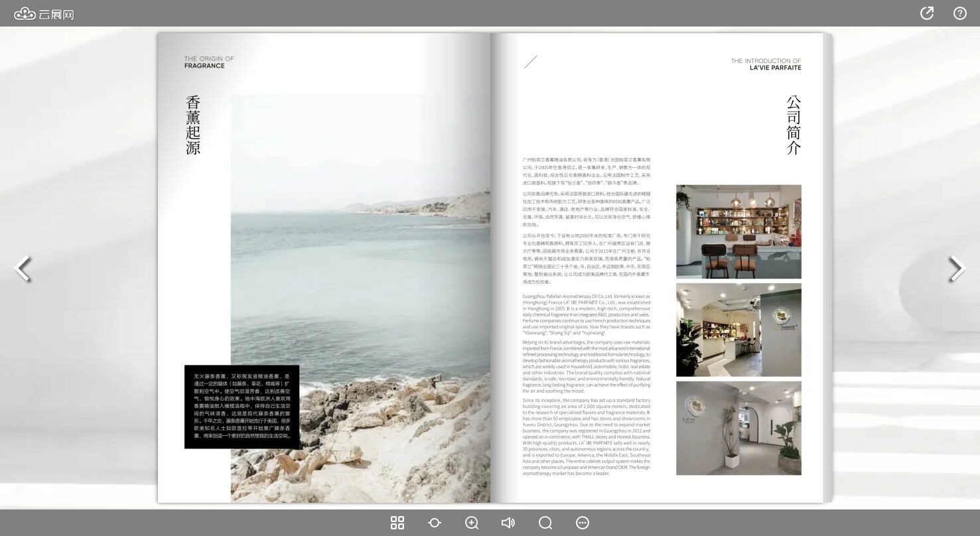Click the paragraph beginning "Guangzhou Pafeilan Aromatherapy"
This screenshot has width=980, height=536.
587,314
